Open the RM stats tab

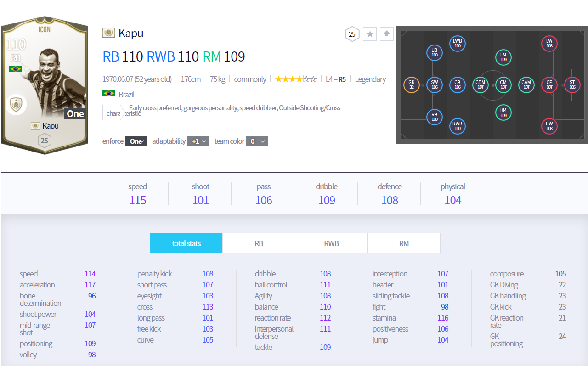click(x=404, y=243)
